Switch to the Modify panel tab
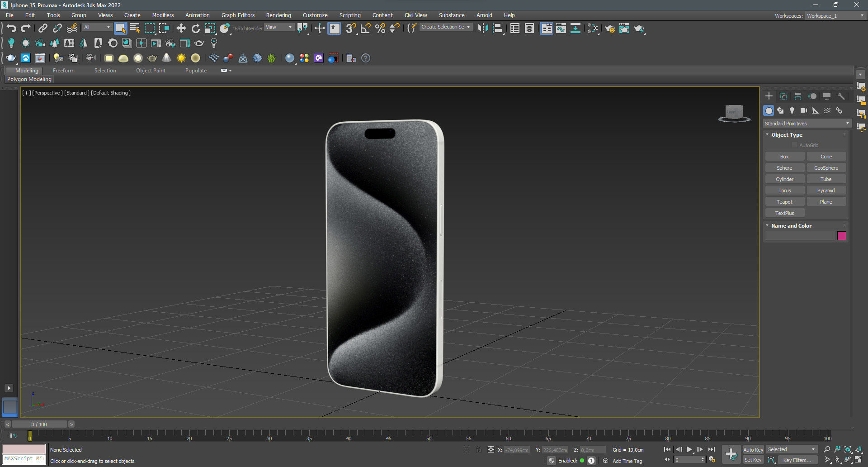868x467 pixels. tap(783, 96)
